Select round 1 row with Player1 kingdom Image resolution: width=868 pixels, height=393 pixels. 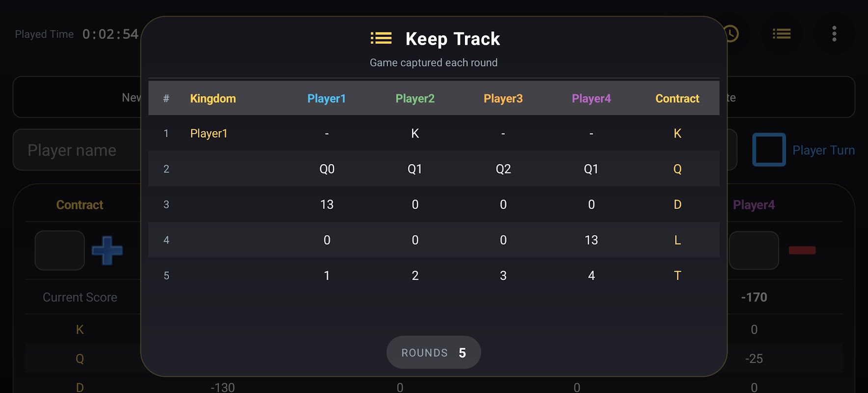coord(434,133)
